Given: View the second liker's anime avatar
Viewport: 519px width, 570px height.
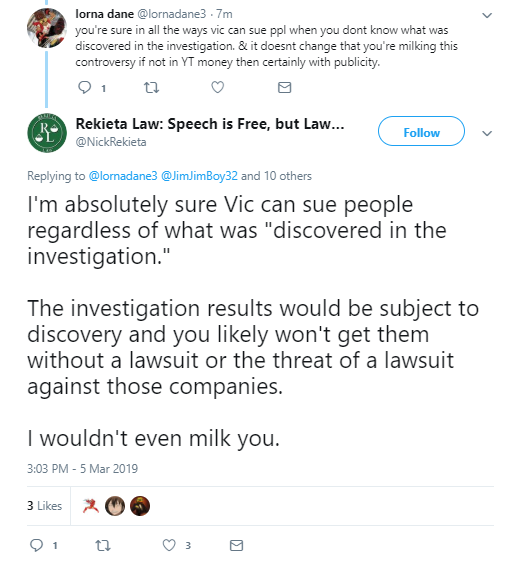Looking at the screenshot, I should 115,506.
